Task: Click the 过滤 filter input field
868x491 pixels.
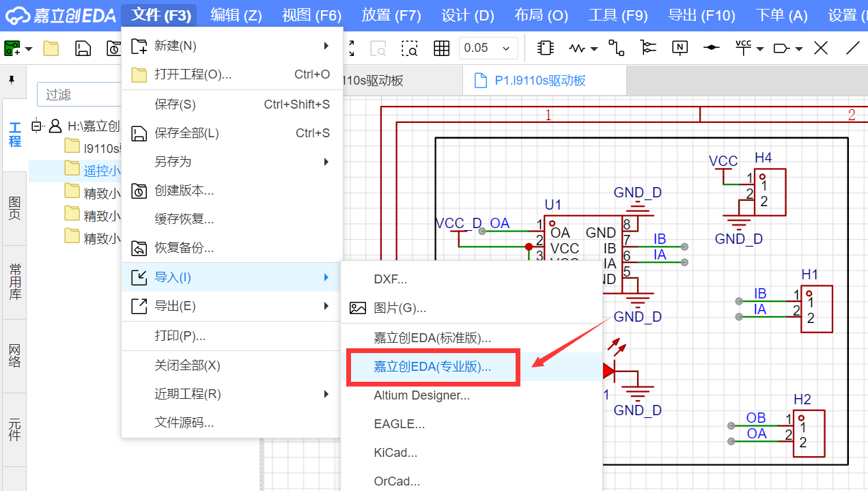Action: (79, 94)
